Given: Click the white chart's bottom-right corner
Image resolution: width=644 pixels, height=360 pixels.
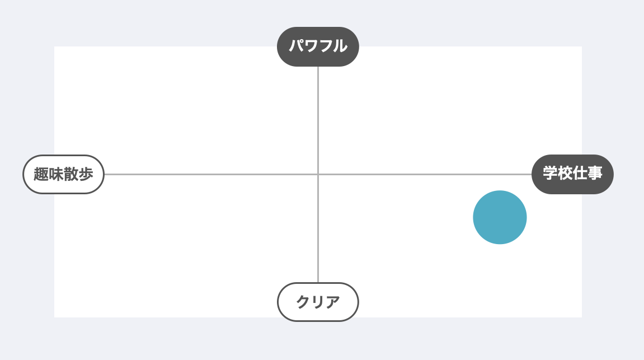Looking at the screenshot, I should [x=580, y=315].
